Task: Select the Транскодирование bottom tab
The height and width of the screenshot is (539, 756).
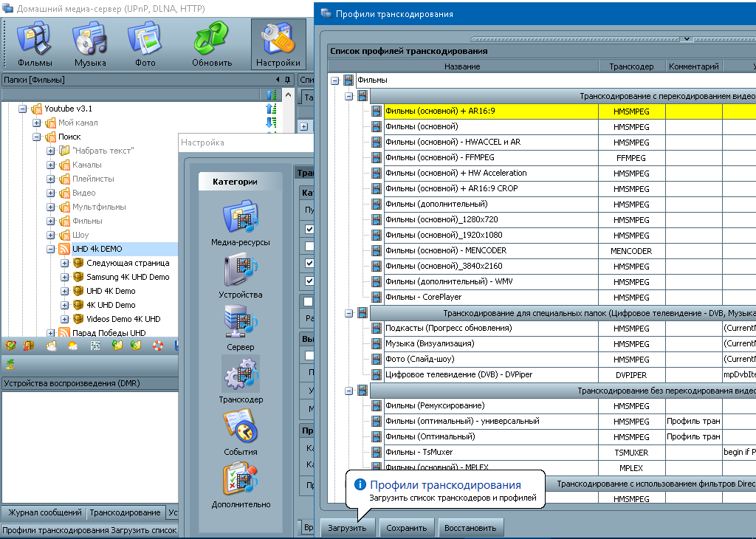Action: [125, 512]
